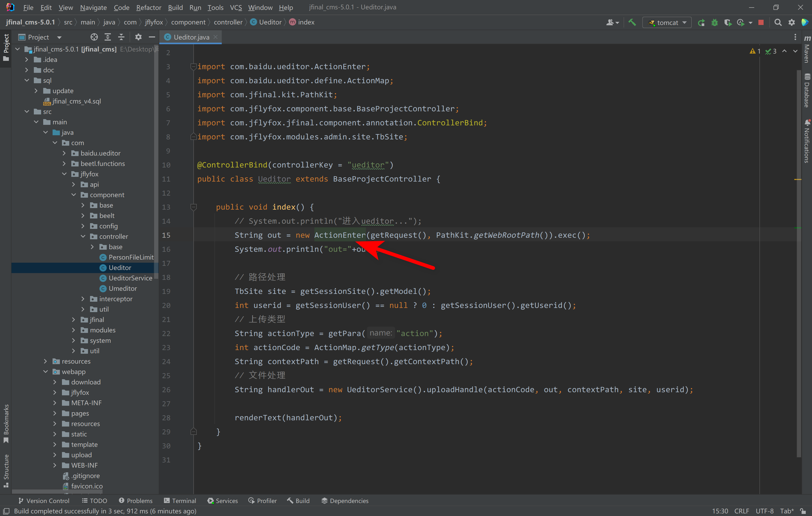812x516 pixels.
Task: Click the Build project hammer icon
Action: (x=632, y=22)
